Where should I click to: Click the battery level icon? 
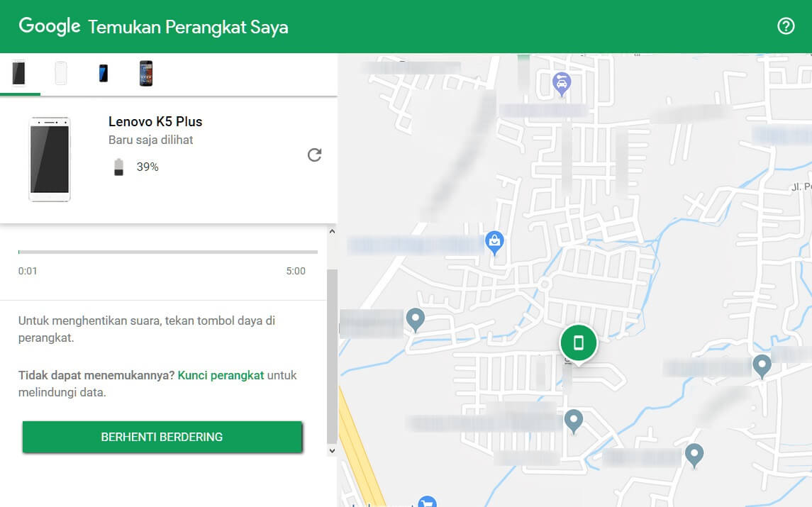click(118, 167)
